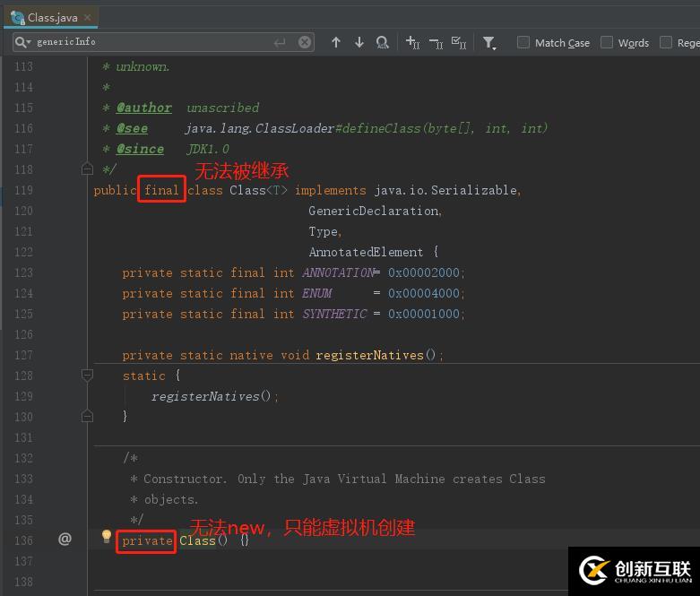Click JDK1.0 text in Javadoc
The image size is (700, 596).
click(x=208, y=149)
